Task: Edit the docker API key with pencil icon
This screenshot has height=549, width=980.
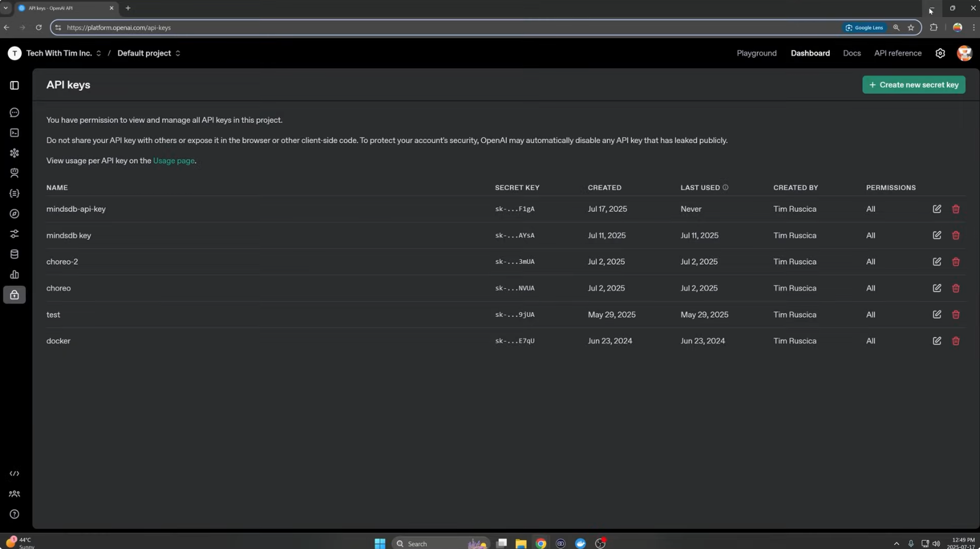Action: click(937, 340)
